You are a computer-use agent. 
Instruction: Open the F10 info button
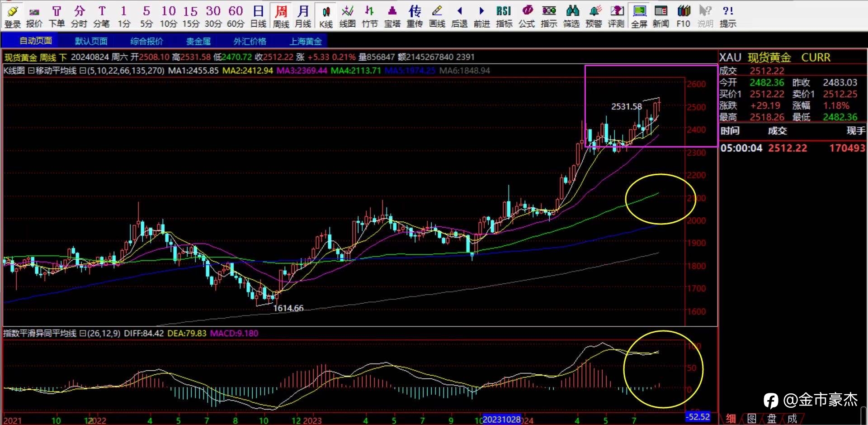pos(683,16)
